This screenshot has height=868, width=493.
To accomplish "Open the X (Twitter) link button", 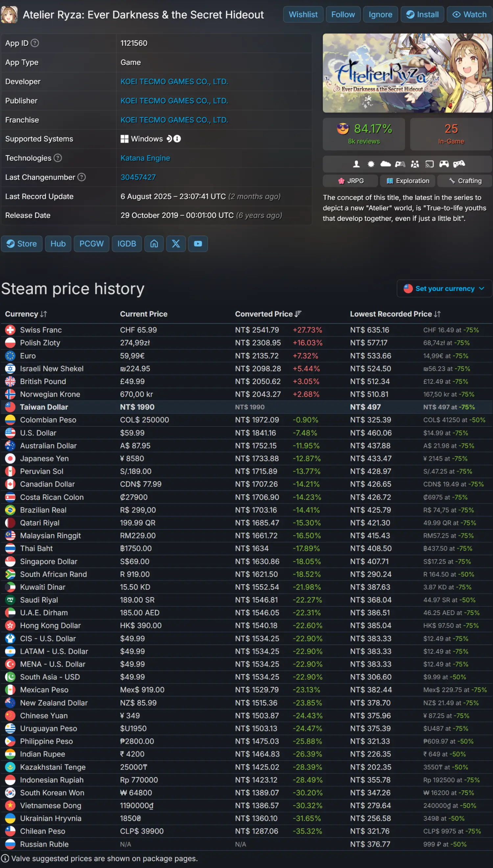I will pyautogui.click(x=176, y=244).
